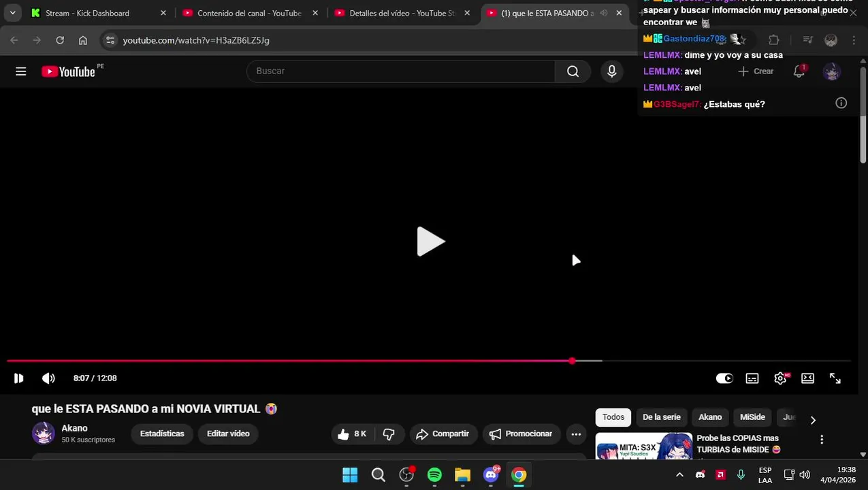Open the Windows Start menu
868x490 pixels.
coord(350,475)
